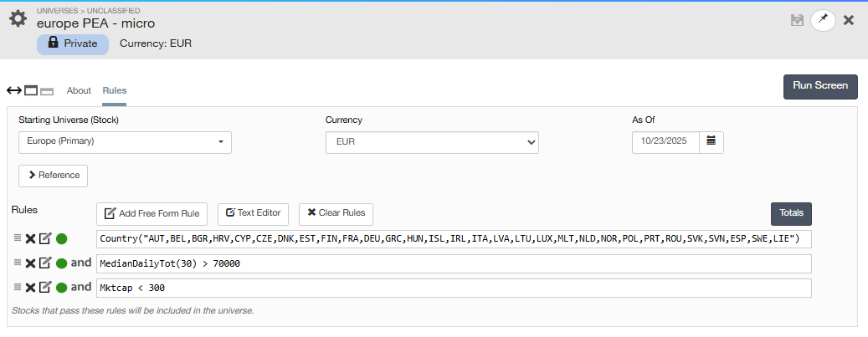The image size is (868, 337).
Task: Expand the Currency EUR select box
Action: click(x=431, y=142)
